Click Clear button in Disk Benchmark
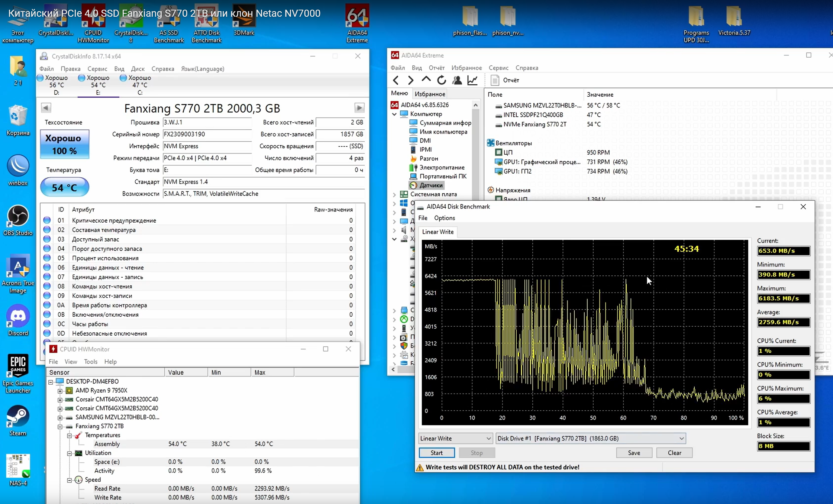Image resolution: width=833 pixels, height=504 pixels. [674, 453]
